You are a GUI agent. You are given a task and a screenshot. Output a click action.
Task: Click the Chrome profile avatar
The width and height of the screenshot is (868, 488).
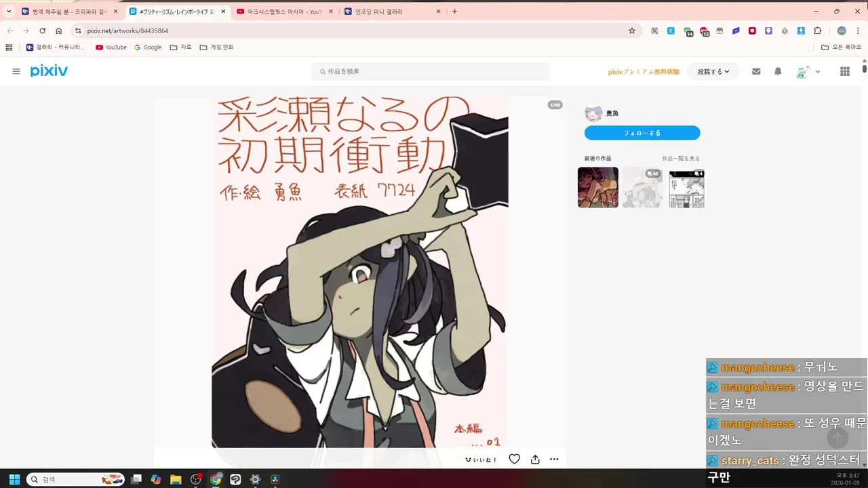tap(842, 30)
